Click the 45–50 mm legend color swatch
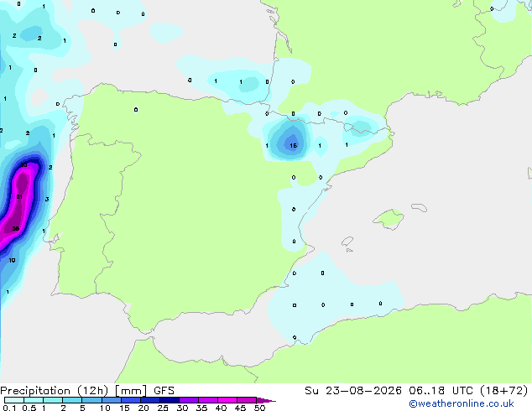The width and height of the screenshot is (532, 411). (x=247, y=400)
